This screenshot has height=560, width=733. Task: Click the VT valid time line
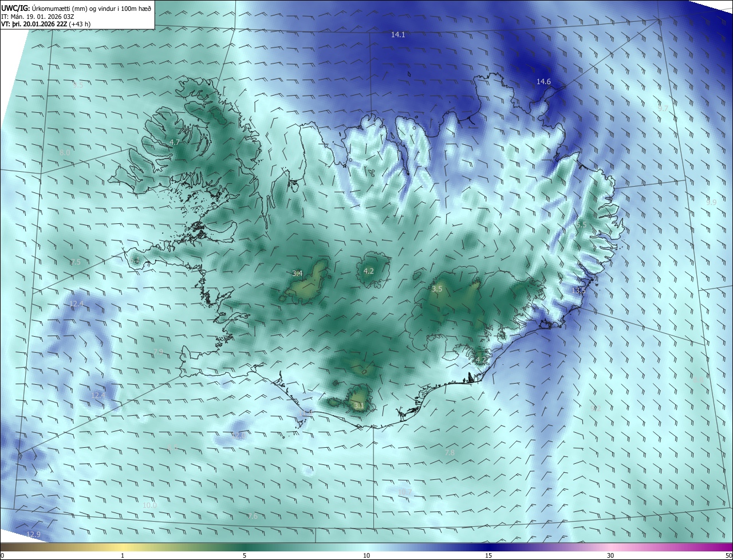click(46, 24)
